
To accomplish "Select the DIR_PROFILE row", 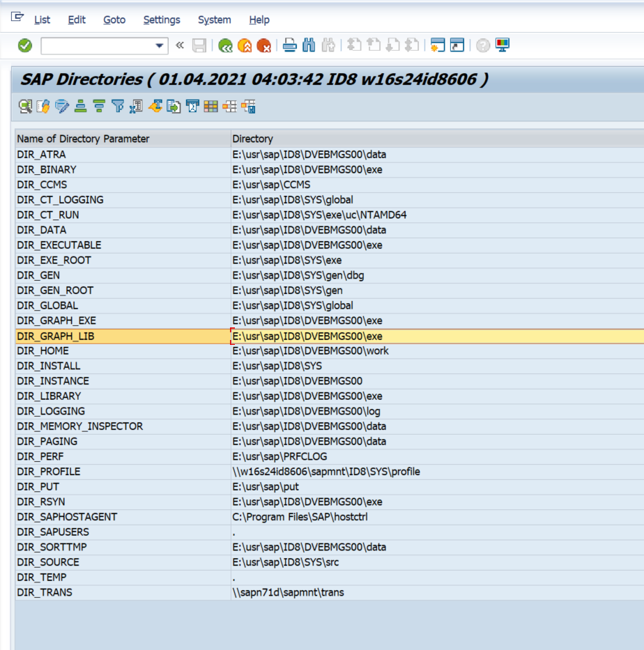I will pyautogui.click(x=49, y=472).
